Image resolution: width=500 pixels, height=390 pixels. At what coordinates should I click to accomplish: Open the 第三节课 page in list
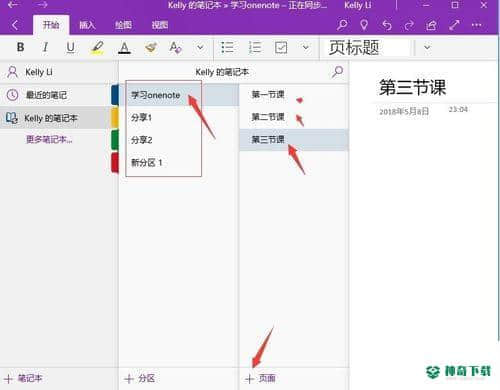tap(294, 140)
